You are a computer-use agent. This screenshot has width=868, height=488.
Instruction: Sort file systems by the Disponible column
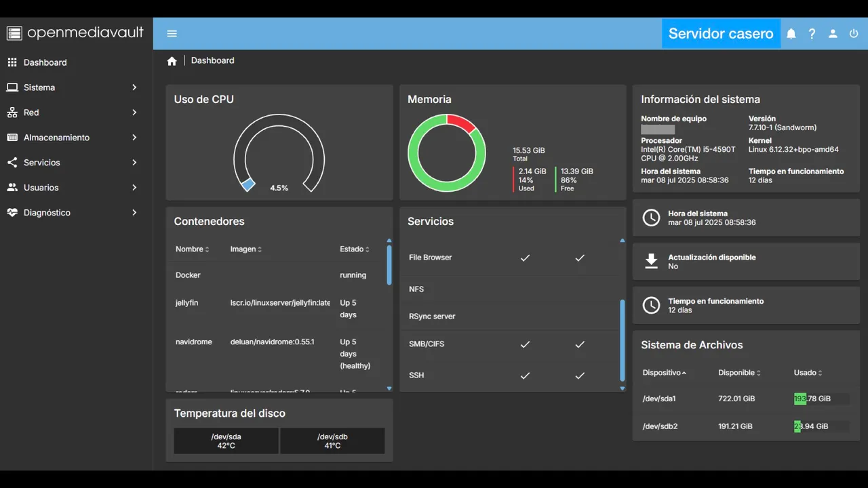pyautogui.click(x=739, y=373)
